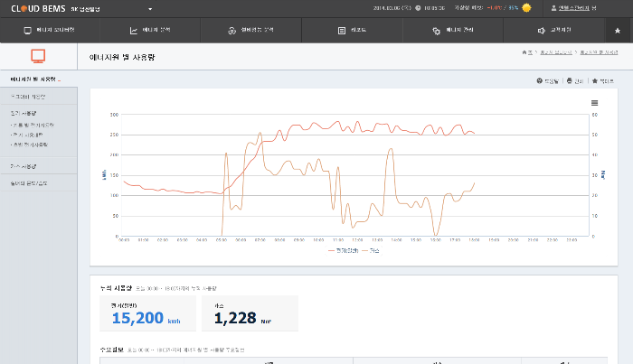The height and width of the screenshot is (364, 633).
Task: Click the sunny weather icon
Action: [x=526, y=7]
